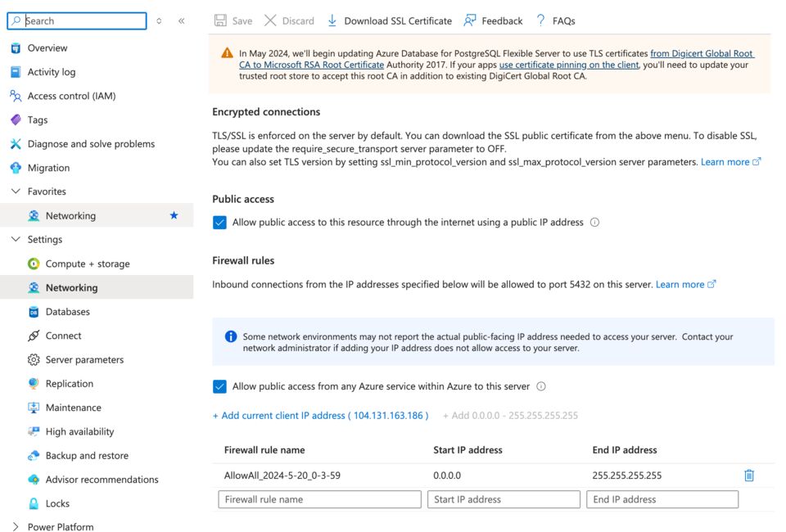
Task: Click the Tags icon in the sidebar
Action: click(x=16, y=120)
